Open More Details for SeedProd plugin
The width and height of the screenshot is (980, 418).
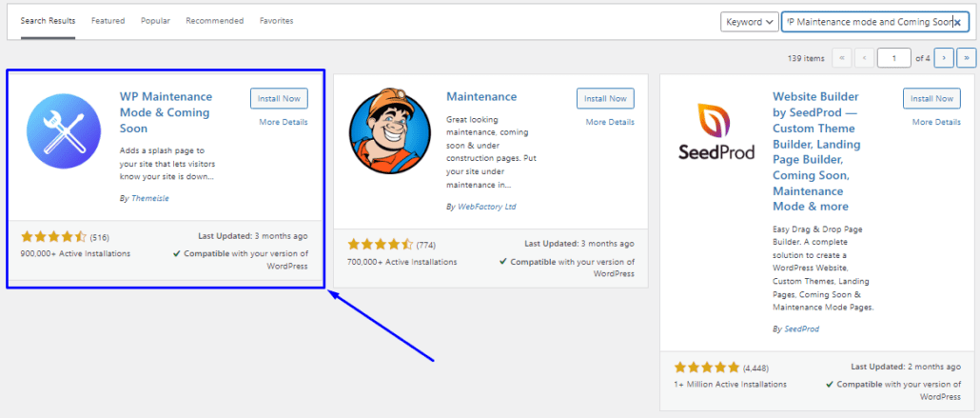coord(936,122)
